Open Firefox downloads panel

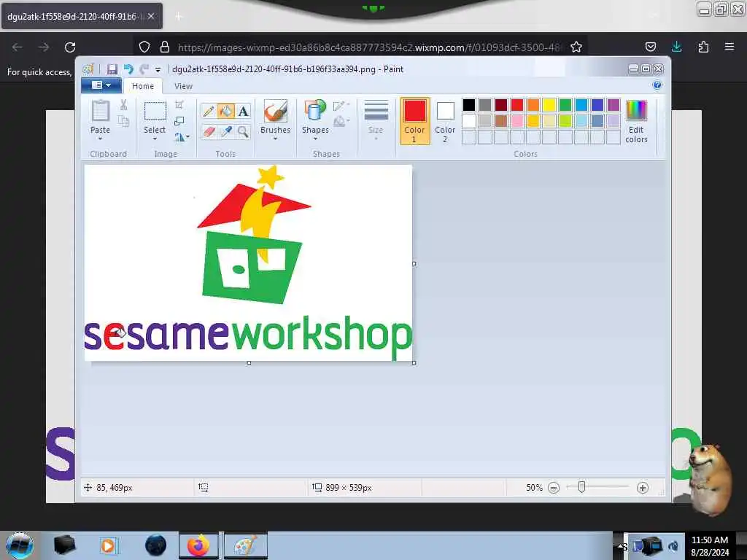click(x=676, y=47)
